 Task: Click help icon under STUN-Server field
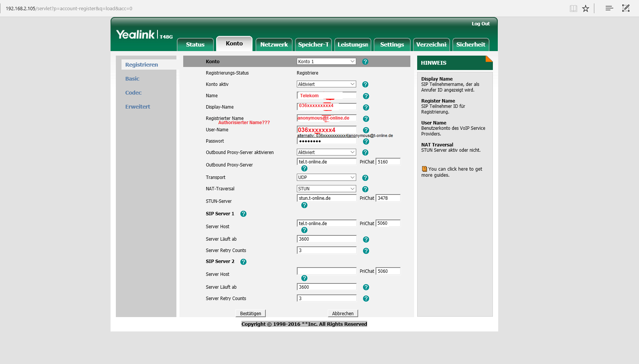pos(304,205)
